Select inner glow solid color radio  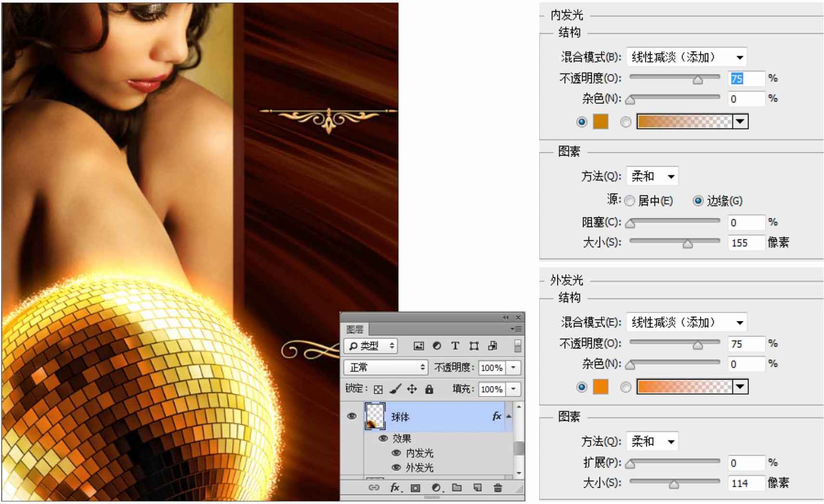click(x=581, y=122)
